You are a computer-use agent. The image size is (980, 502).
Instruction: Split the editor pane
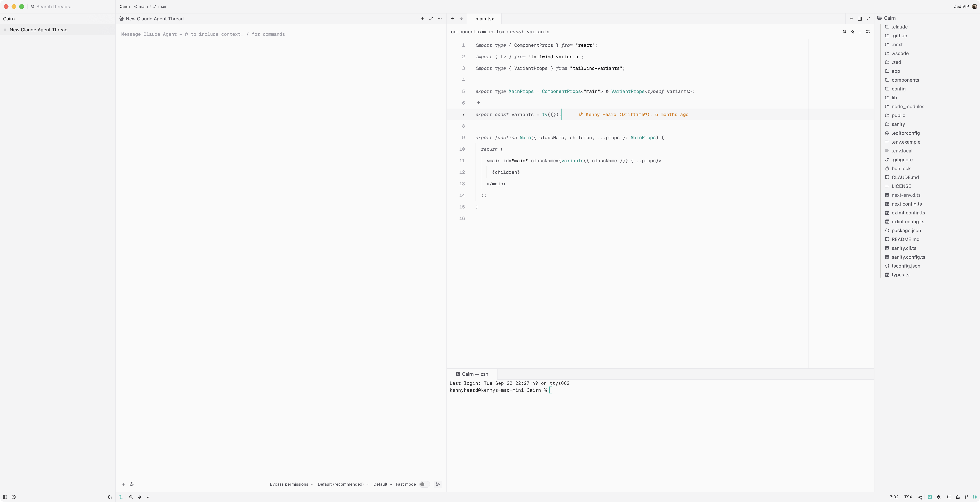(860, 19)
